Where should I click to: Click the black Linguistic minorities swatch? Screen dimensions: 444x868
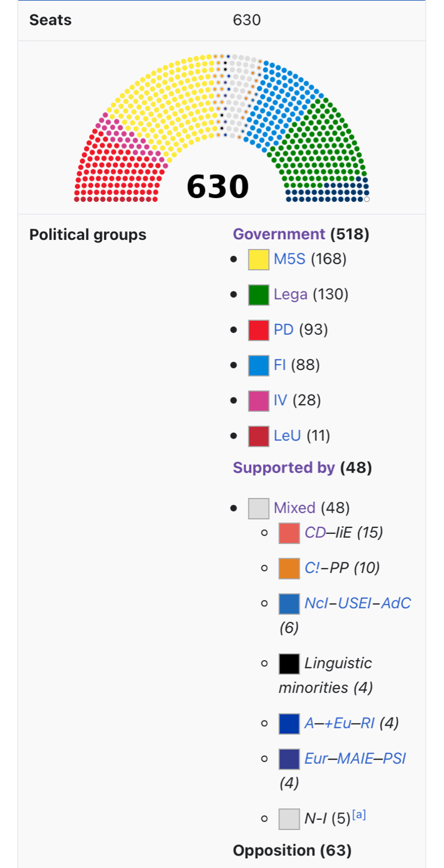pos(289,663)
